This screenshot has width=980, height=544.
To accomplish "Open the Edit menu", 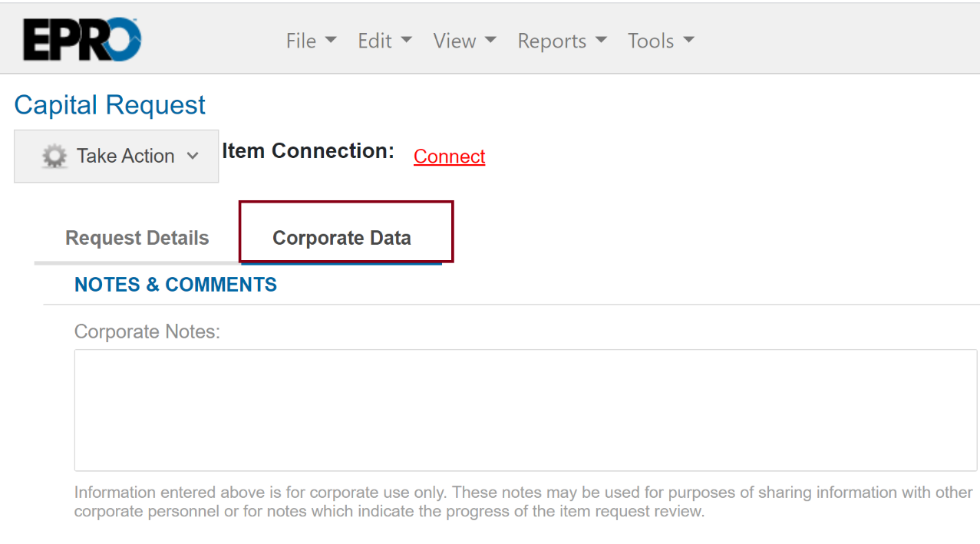I will point(375,41).
